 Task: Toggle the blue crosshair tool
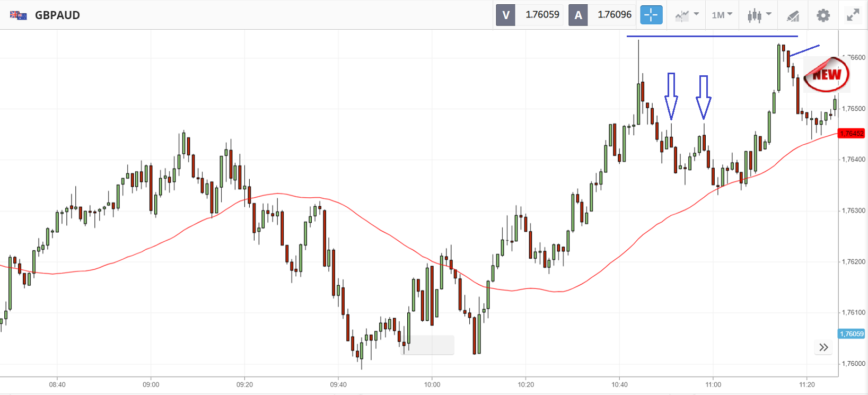point(651,15)
